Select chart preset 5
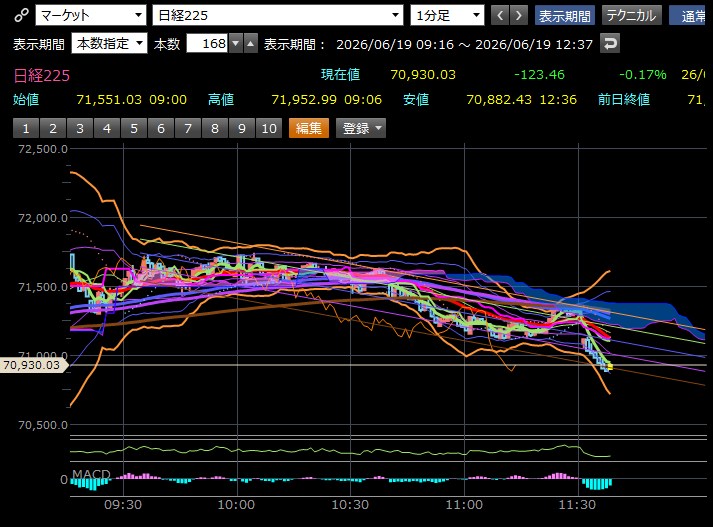 (x=134, y=128)
